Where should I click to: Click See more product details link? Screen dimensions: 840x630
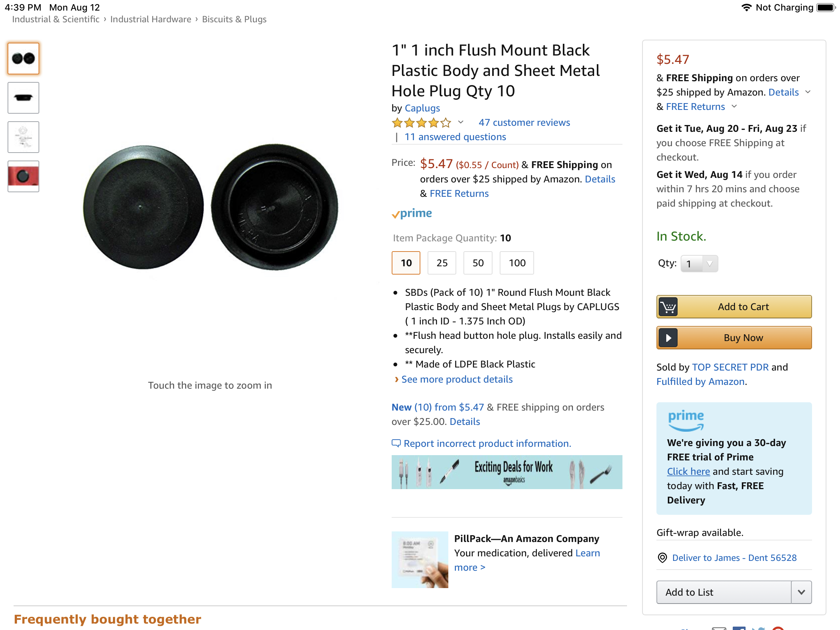457,379
